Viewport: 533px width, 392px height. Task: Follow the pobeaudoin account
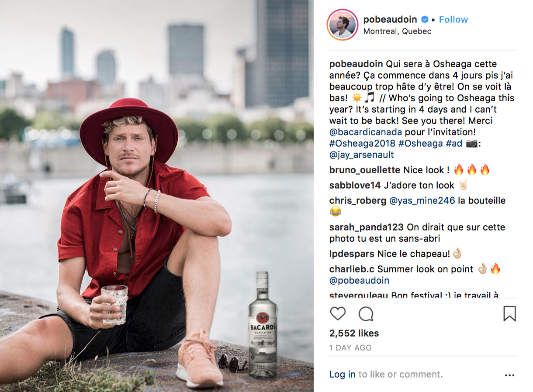(x=453, y=20)
